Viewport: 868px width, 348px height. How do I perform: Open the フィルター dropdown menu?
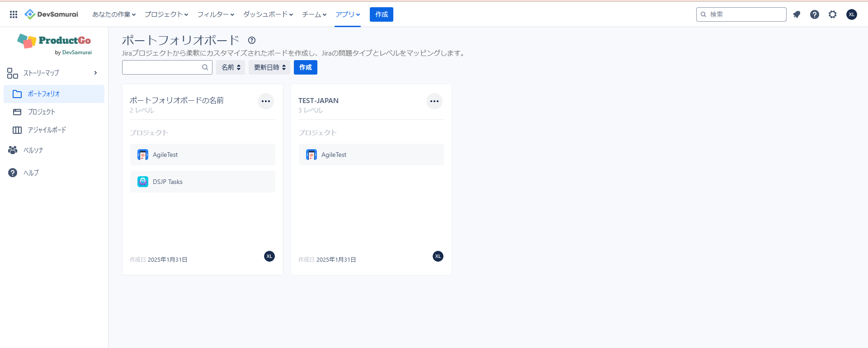(216, 14)
